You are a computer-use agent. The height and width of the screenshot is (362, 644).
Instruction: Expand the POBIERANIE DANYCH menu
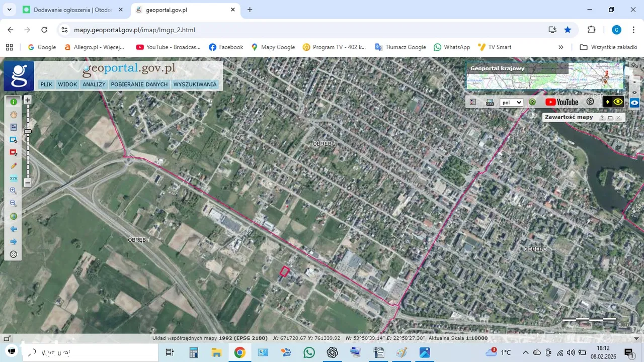(x=139, y=84)
